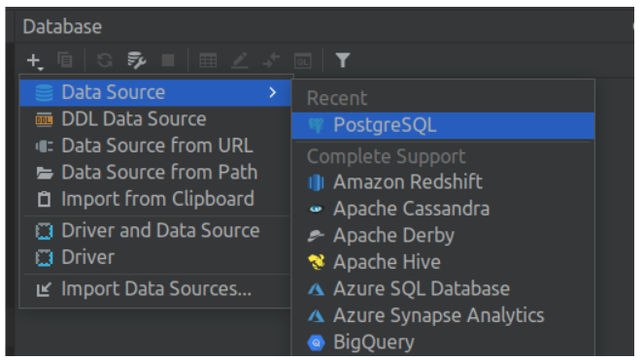Open the Filter funnel icon
Screen dimensions: 644x360
(343, 60)
